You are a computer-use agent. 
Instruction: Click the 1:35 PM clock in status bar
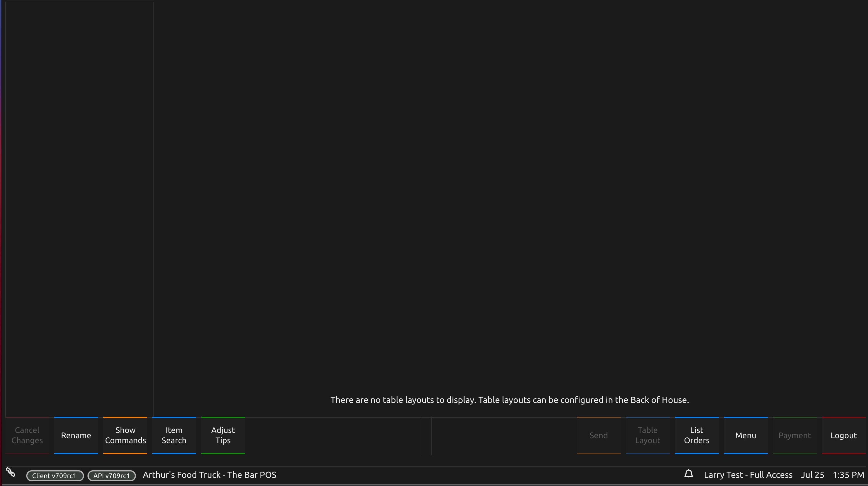click(848, 475)
